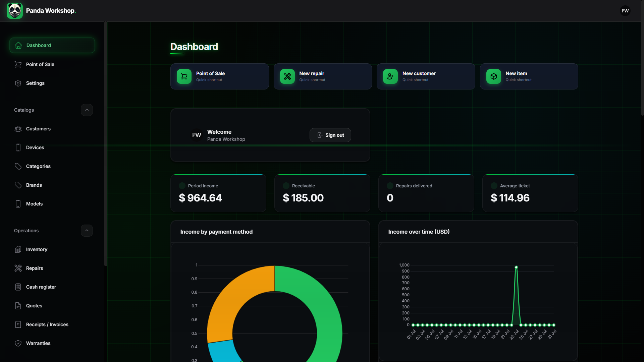The image size is (644, 362).
Task: Click the green box icon on New item shortcut
Action: click(494, 76)
